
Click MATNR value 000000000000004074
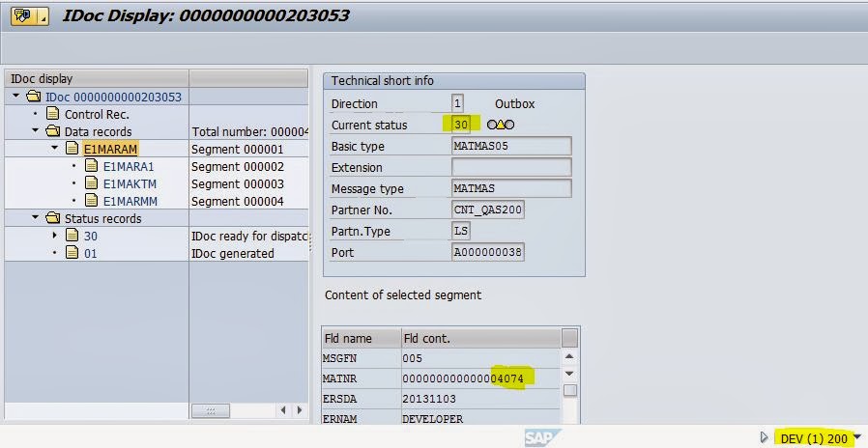coord(463,378)
